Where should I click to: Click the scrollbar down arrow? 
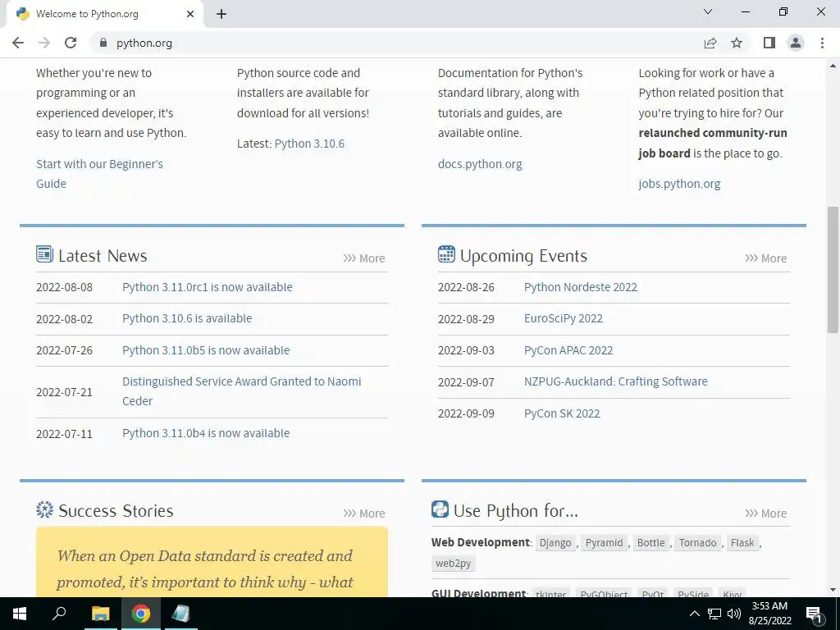coord(833,590)
